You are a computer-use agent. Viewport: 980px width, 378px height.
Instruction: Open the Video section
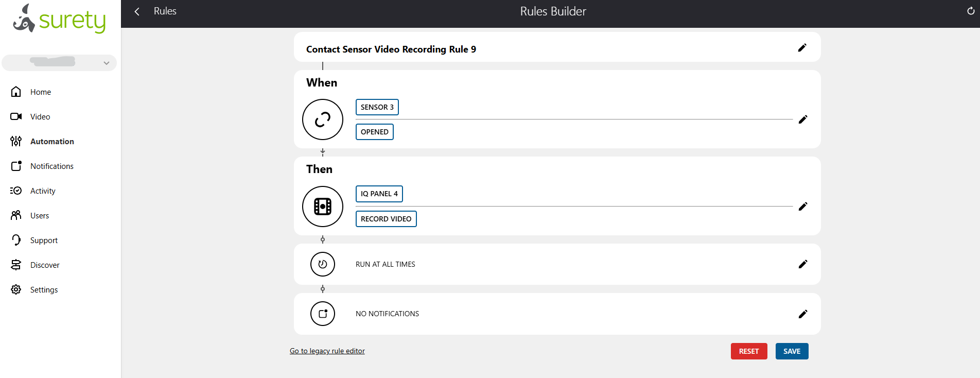pyautogui.click(x=40, y=117)
